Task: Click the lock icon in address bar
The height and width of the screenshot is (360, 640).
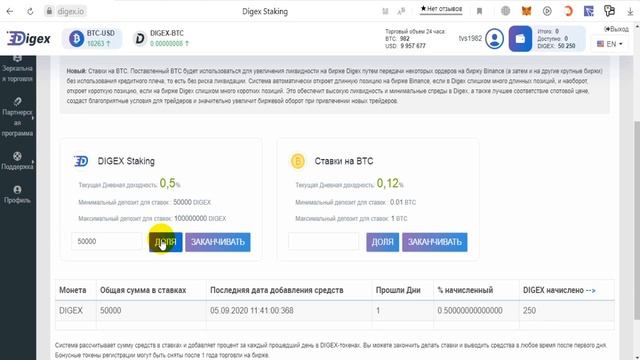Action: 49,11
